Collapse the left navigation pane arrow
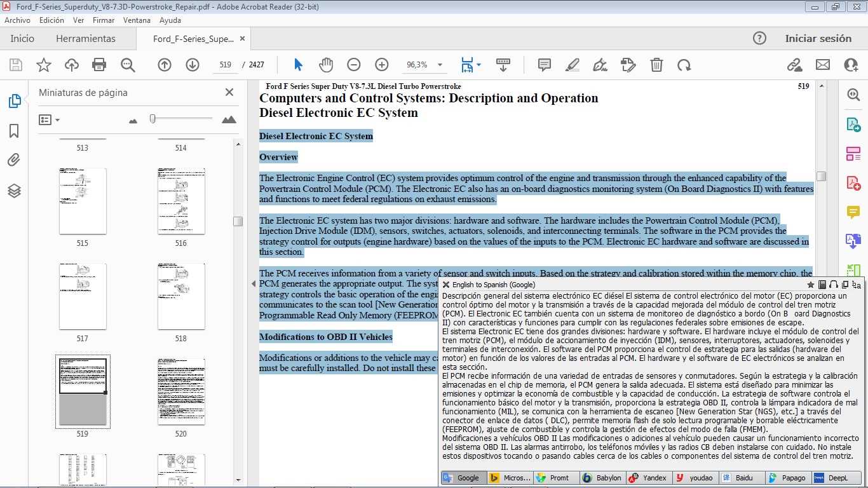 click(254, 283)
